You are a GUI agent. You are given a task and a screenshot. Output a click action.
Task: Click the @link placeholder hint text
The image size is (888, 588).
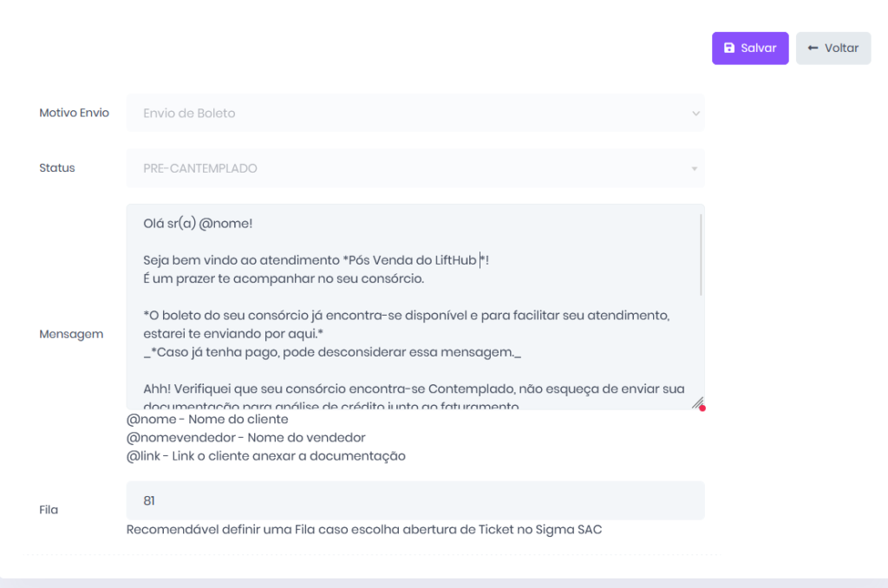265,456
